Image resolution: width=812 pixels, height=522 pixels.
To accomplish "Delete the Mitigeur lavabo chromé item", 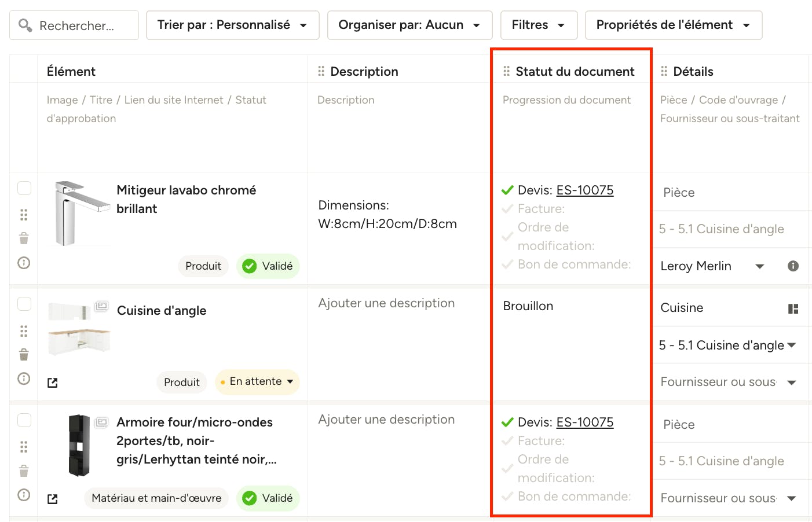I will pos(24,238).
